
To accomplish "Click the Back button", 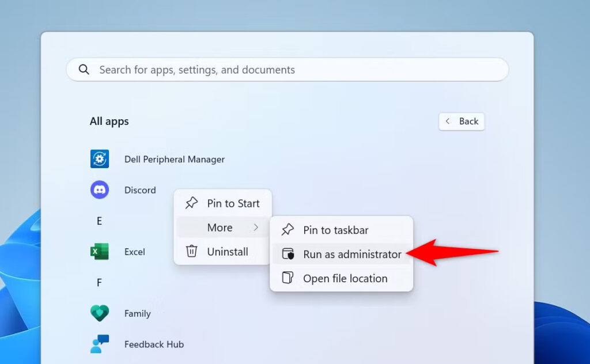I will 462,122.
